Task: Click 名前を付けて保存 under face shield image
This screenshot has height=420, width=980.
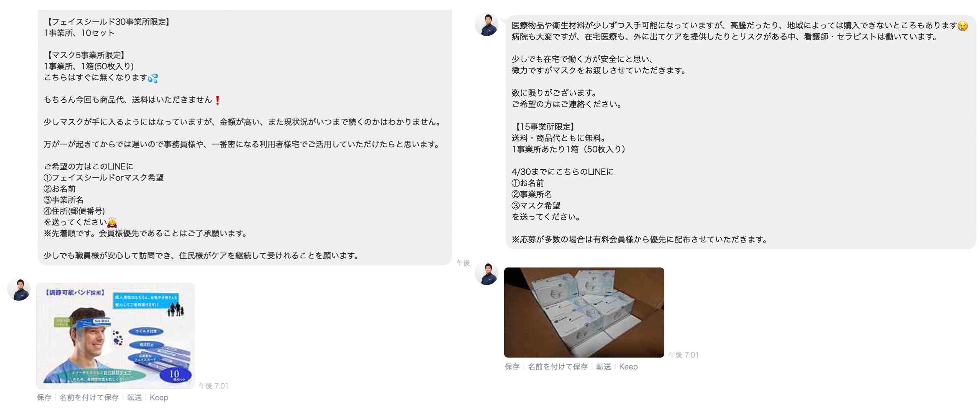Action: coord(89,397)
